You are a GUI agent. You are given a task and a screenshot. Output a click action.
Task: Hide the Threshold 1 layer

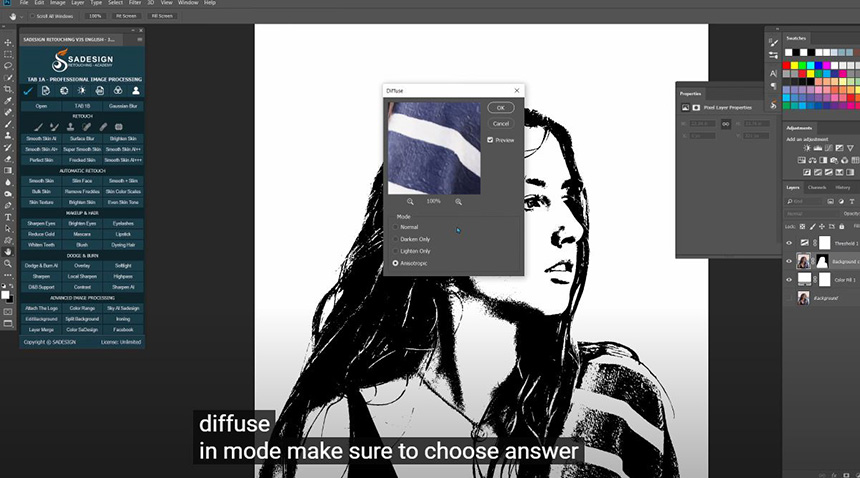(789, 243)
